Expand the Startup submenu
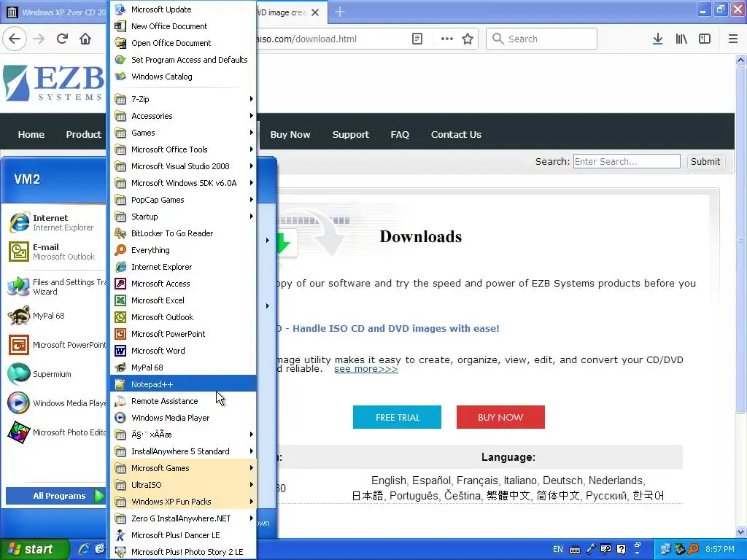 tap(183, 217)
